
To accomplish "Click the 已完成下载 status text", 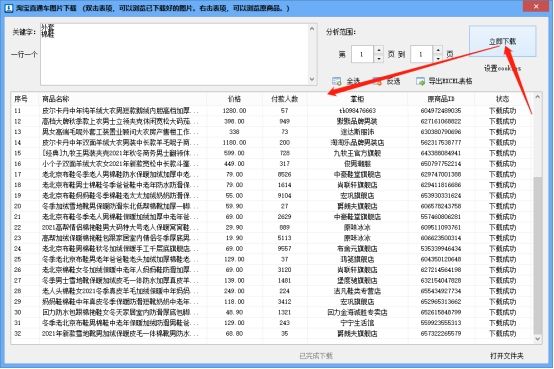I will 316,356.
